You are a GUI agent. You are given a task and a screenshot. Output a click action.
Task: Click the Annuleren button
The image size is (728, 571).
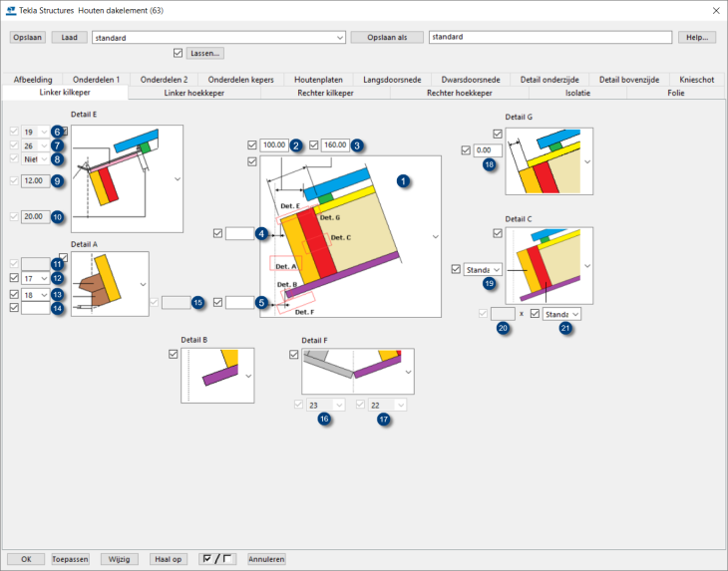pos(266,559)
